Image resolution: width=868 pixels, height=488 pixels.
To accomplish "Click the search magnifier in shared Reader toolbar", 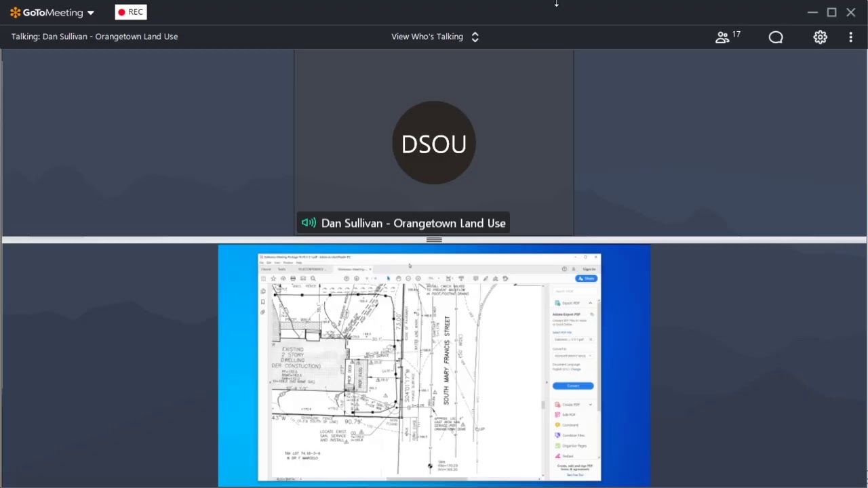I will pos(313,279).
